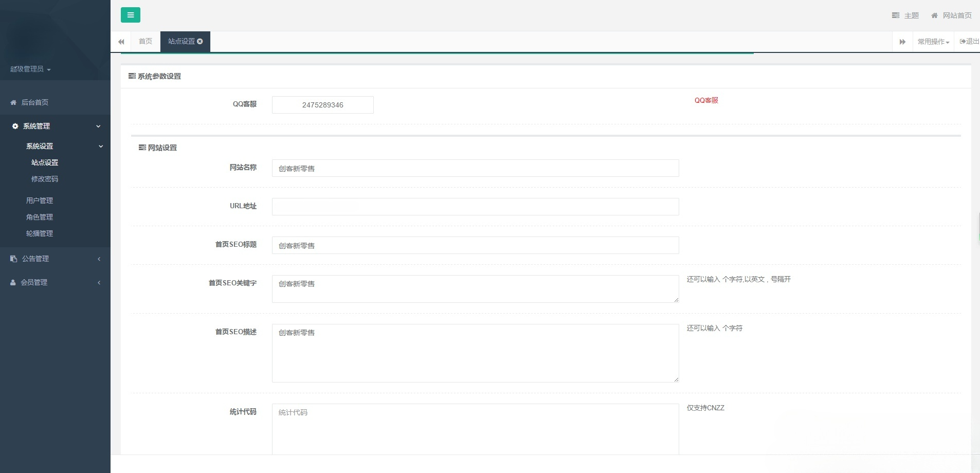Click the 会员管理 user icon
Screen dimensions: 980x473
(13, 282)
